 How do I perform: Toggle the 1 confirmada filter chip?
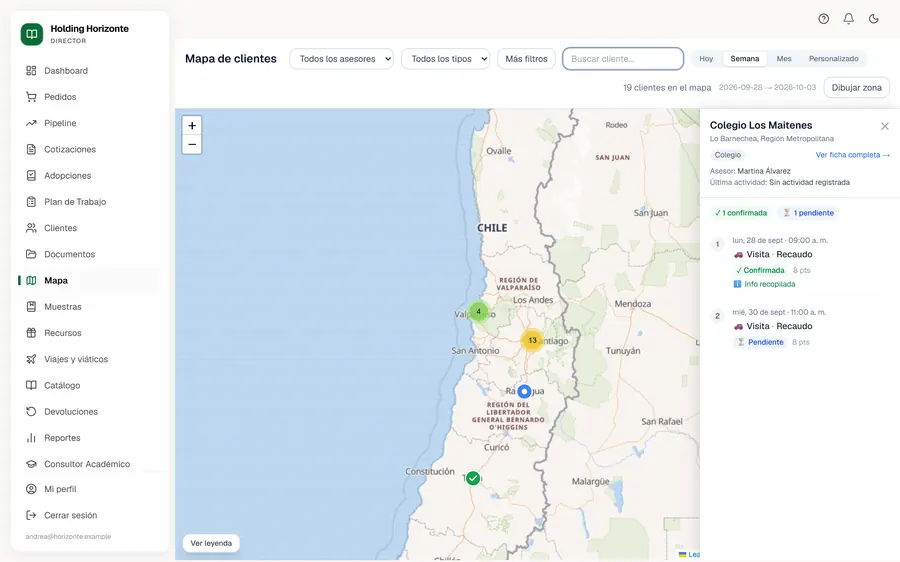tap(740, 213)
